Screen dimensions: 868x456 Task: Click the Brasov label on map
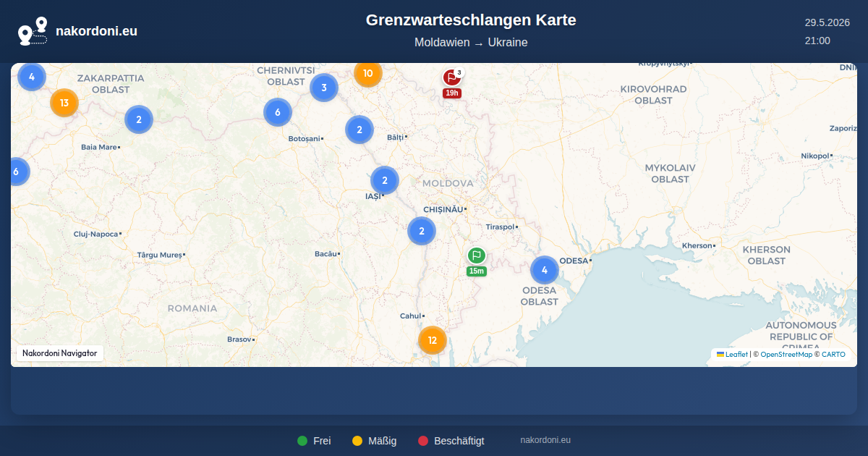(239, 339)
